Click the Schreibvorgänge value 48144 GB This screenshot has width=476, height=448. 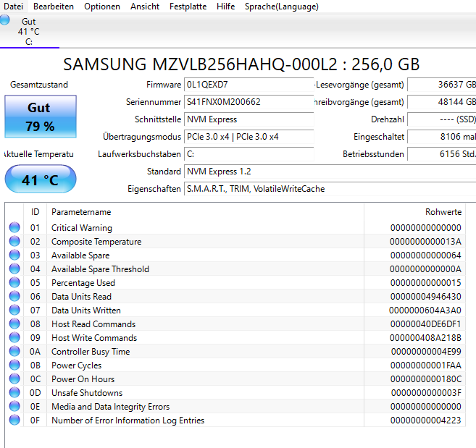click(x=442, y=102)
